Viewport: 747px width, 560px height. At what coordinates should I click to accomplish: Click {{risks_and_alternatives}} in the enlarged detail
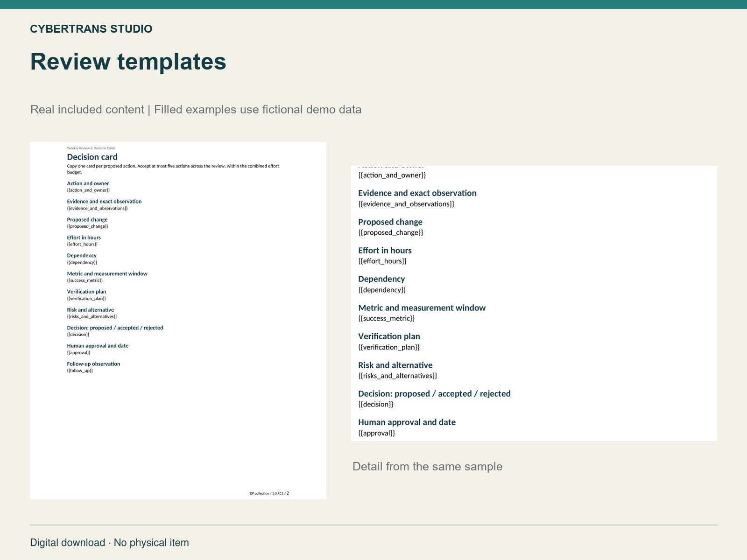tap(398, 376)
